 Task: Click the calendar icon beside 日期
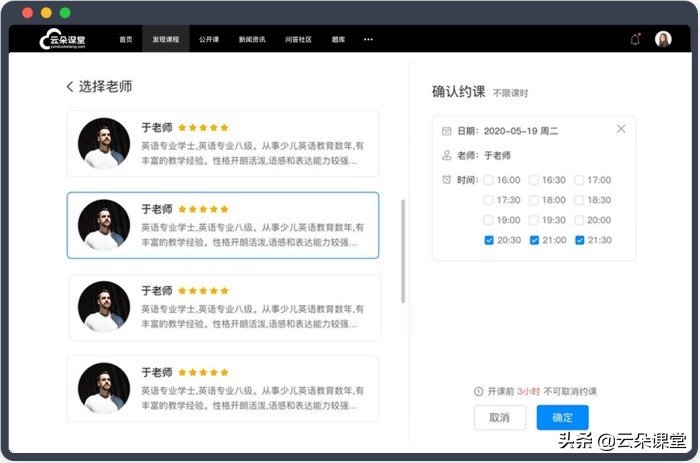(x=446, y=131)
